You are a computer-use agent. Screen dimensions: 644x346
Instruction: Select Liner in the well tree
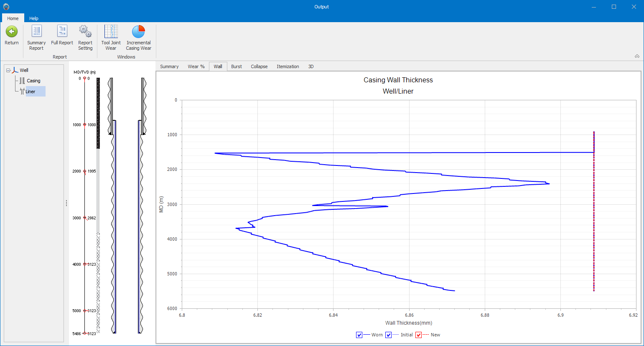pyautogui.click(x=31, y=92)
